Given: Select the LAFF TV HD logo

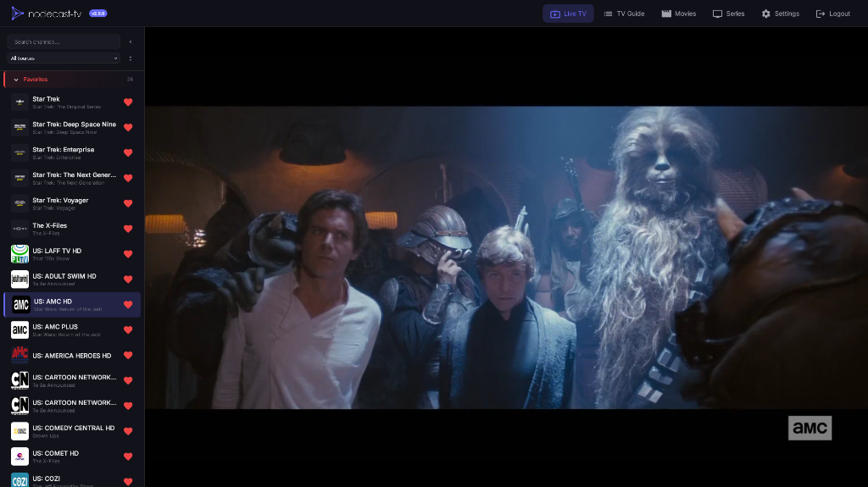Looking at the screenshot, I should click(20, 254).
